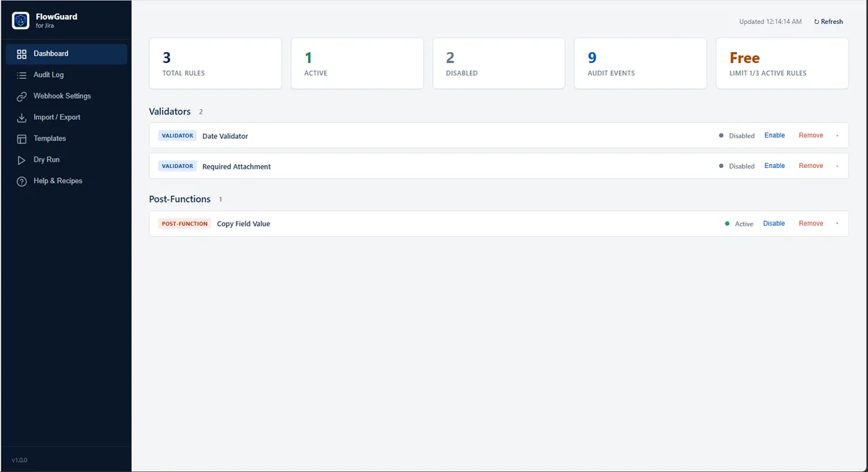Click the VALIDATOR badge on Required Attachment
Viewport: 868px width, 472px height.
point(177,166)
